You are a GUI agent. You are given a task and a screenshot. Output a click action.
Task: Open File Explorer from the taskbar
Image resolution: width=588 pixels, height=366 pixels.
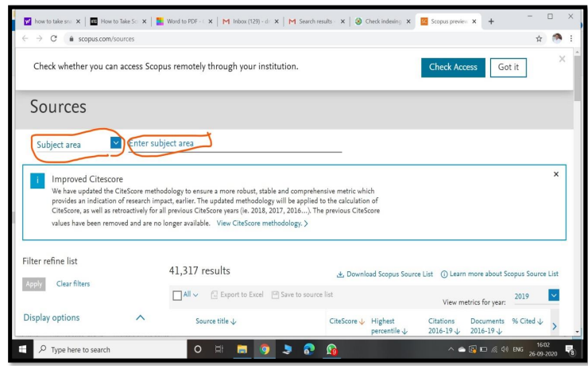pos(242,349)
